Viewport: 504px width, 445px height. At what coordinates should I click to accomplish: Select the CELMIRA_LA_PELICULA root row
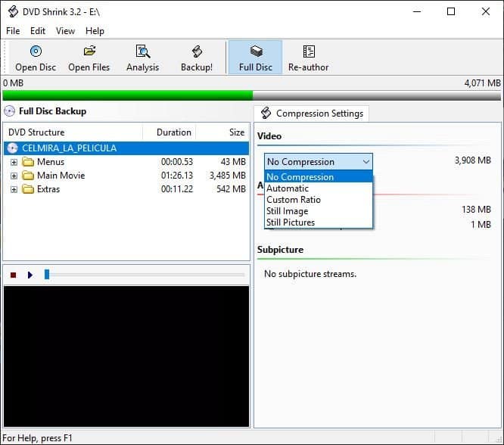click(x=126, y=148)
